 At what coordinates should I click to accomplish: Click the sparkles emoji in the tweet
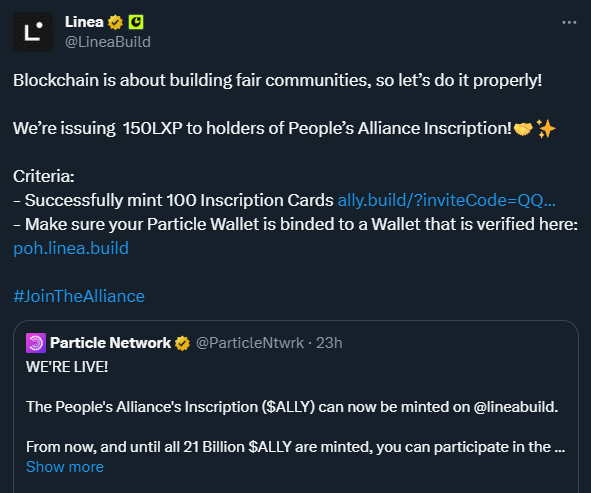coord(546,129)
